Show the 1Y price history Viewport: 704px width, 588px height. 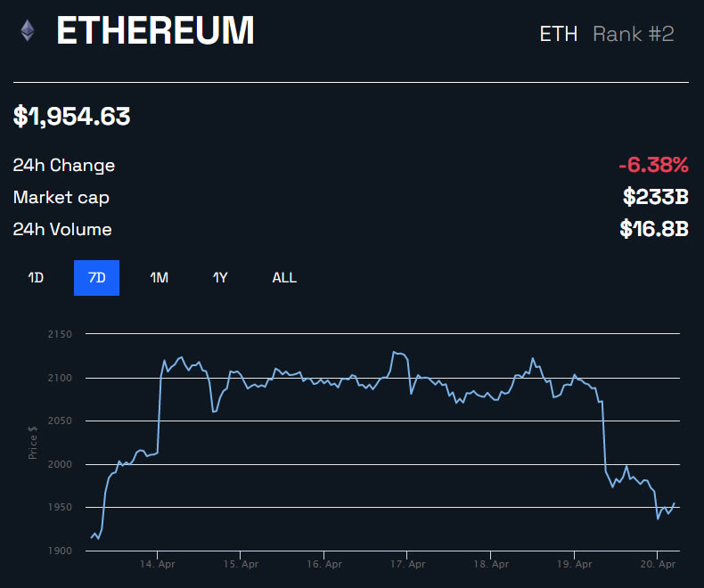coord(220,278)
